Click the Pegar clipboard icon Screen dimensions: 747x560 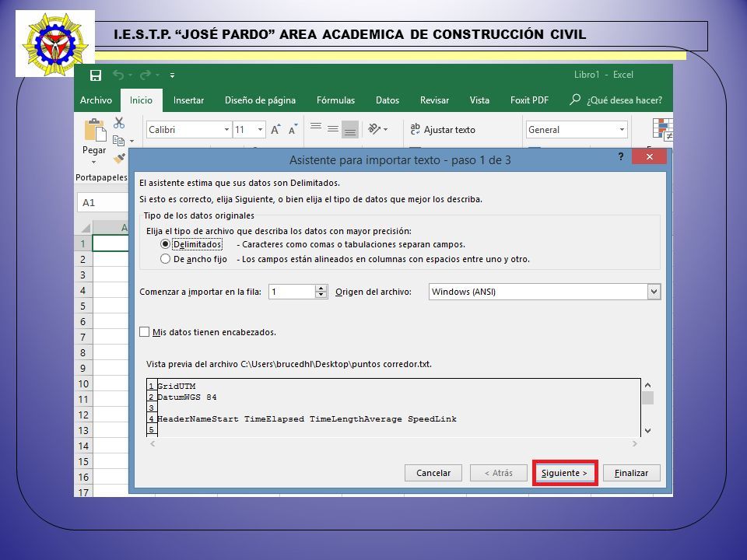tap(95, 131)
